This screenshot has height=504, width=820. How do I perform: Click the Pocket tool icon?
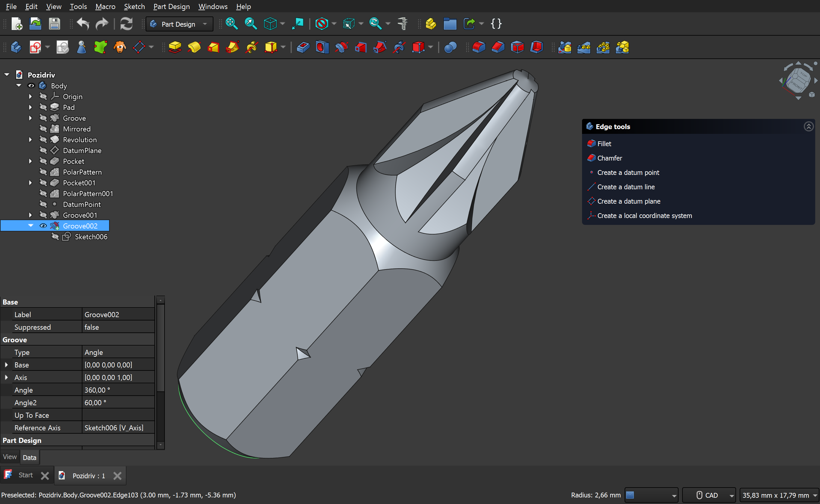[x=303, y=47]
